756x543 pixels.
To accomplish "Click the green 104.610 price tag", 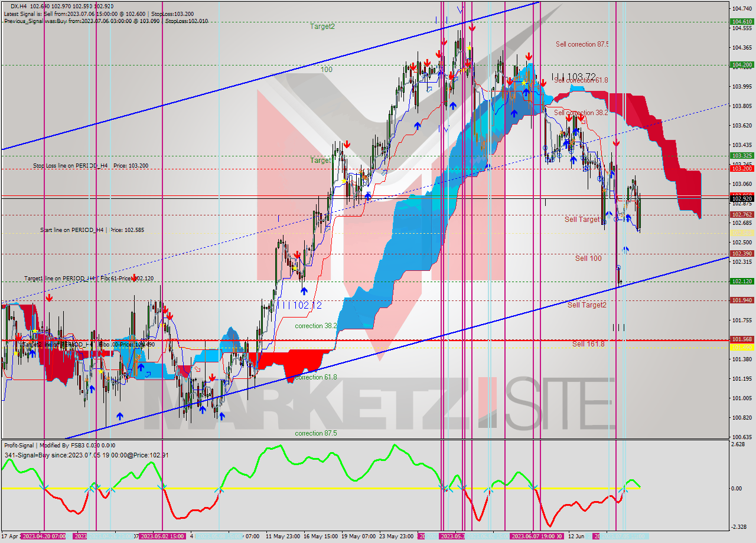I will pyautogui.click(x=742, y=21).
